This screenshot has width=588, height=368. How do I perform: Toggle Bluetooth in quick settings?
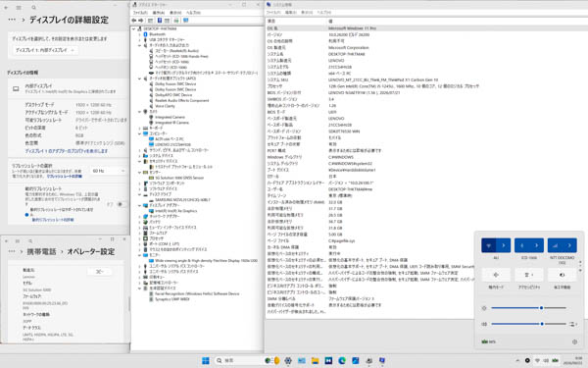(x=521, y=245)
